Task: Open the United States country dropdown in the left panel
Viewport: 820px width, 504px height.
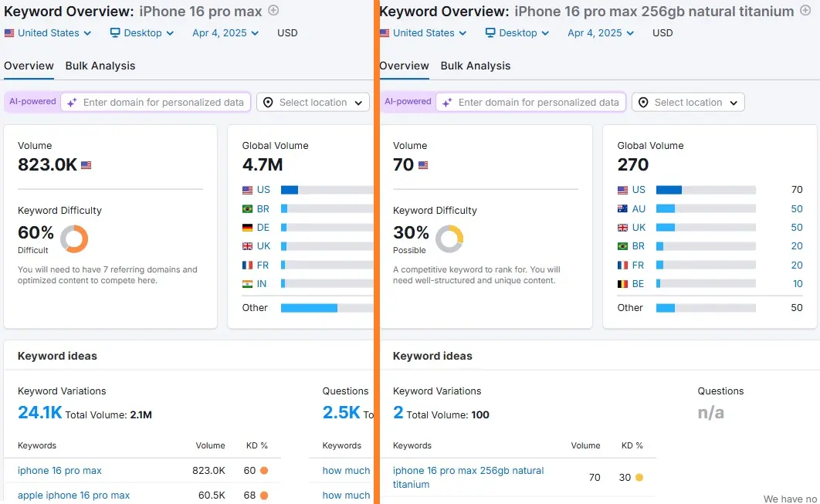Action: click(x=48, y=33)
